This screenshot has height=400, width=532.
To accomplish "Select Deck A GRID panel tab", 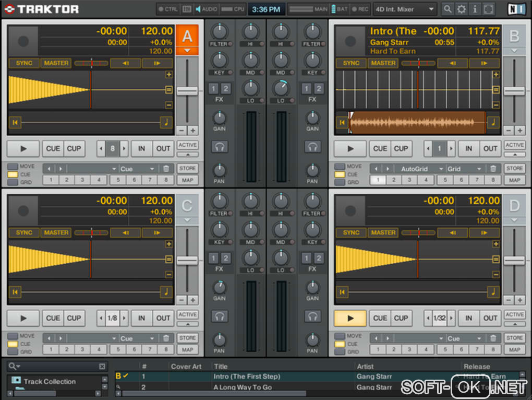I will click(13, 182).
